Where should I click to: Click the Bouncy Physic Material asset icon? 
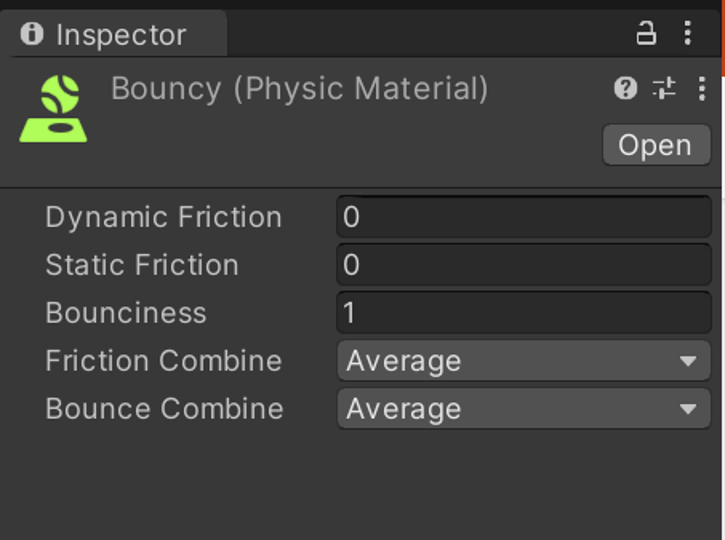point(53,109)
